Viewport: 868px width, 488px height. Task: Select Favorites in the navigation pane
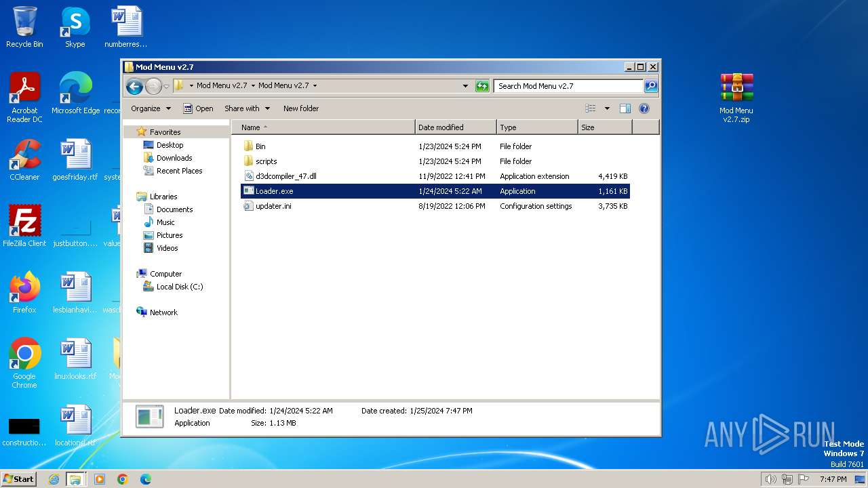(x=165, y=132)
